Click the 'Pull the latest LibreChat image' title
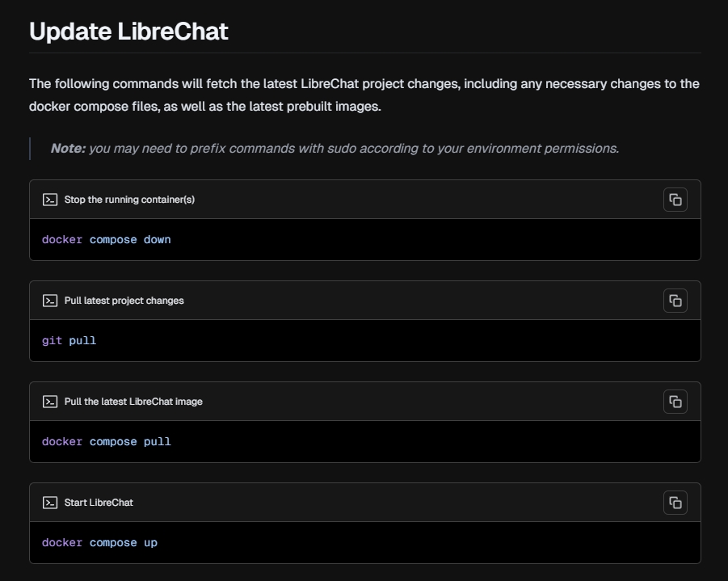728x581 pixels. coord(133,402)
